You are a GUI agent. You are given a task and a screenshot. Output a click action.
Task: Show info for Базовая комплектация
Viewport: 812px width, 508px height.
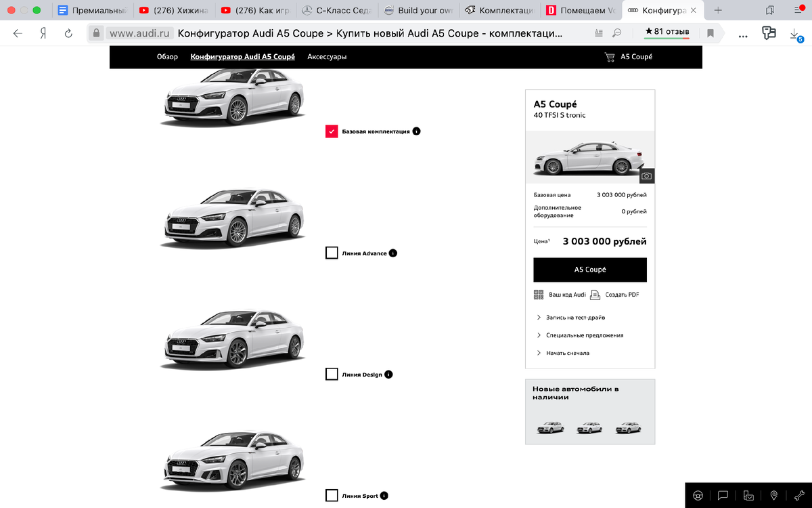416,131
